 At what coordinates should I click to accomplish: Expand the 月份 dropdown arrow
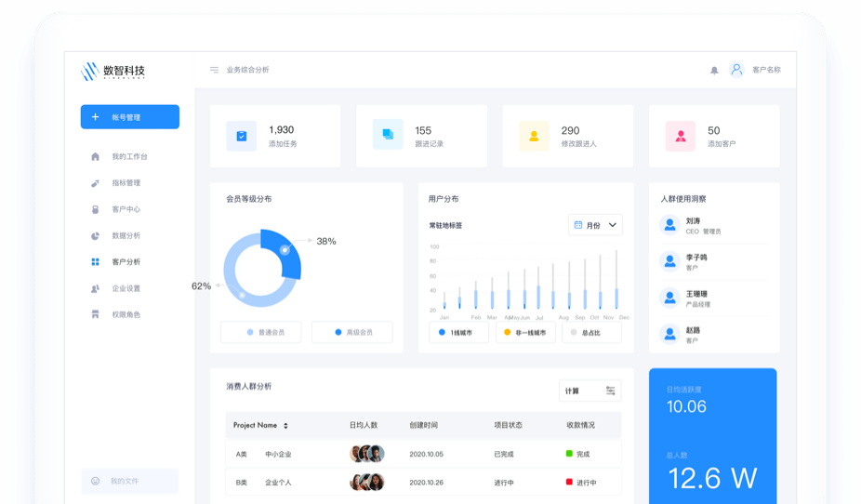coord(613,224)
